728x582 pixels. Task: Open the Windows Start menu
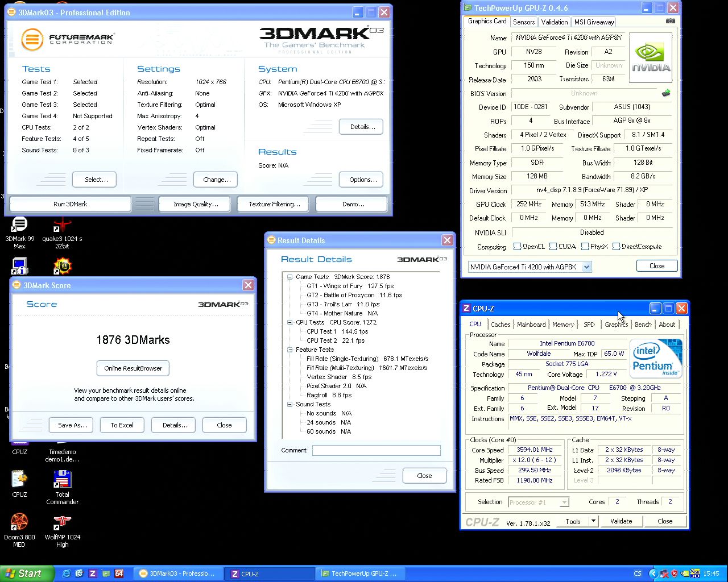pyautogui.click(x=27, y=573)
